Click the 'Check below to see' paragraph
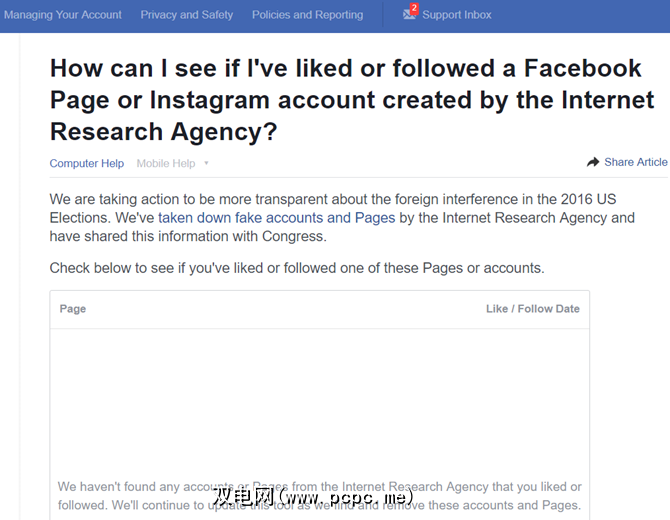 click(297, 268)
